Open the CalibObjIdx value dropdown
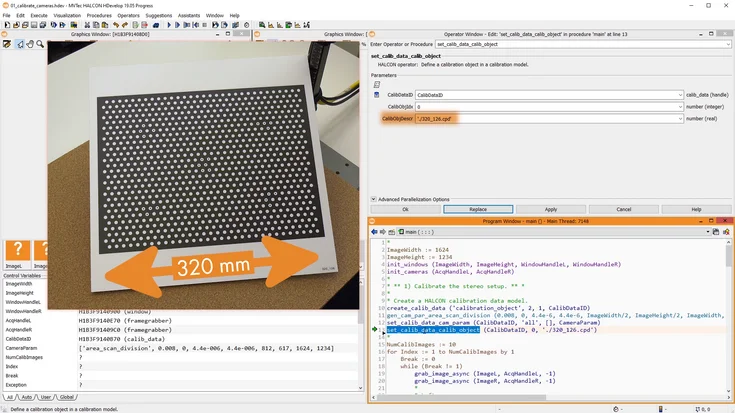The height and width of the screenshot is (413, 735). click(x=678, y=106)
